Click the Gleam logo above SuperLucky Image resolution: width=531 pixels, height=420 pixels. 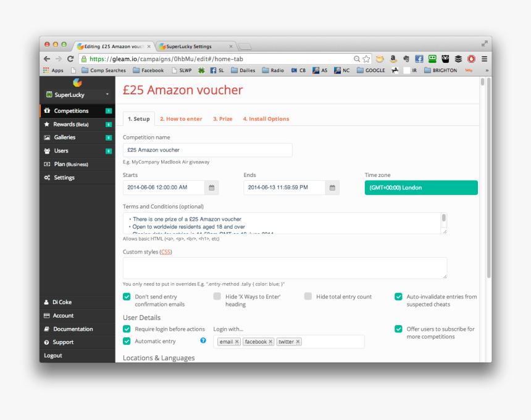pos(77,83)
